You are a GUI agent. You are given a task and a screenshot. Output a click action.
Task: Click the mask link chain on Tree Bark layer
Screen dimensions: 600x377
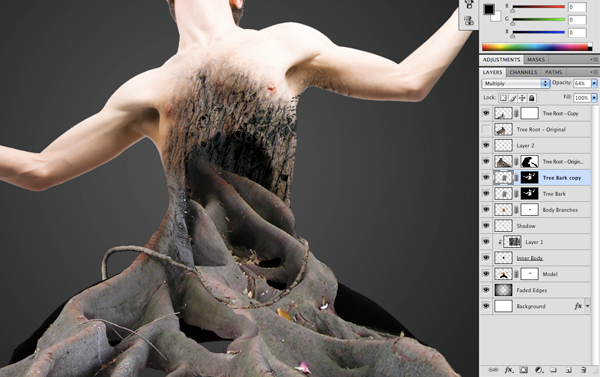pyautogui.click(x=516, y=194)
